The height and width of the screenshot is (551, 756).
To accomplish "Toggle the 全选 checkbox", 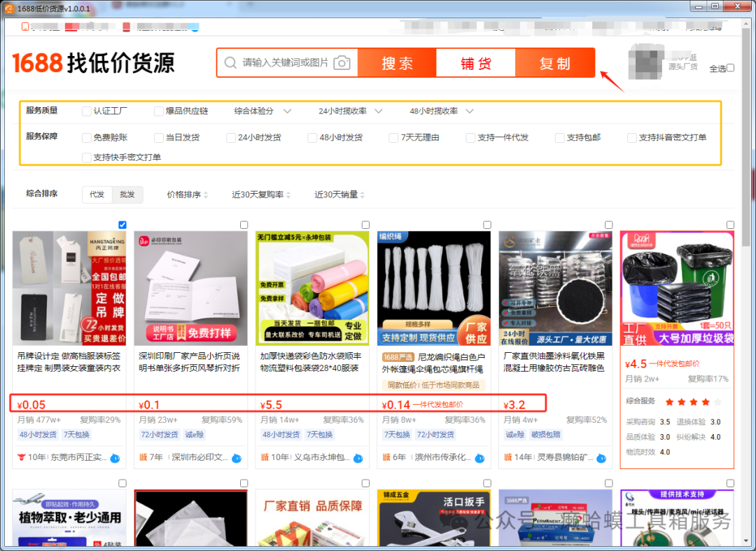I will pos(730,68).
